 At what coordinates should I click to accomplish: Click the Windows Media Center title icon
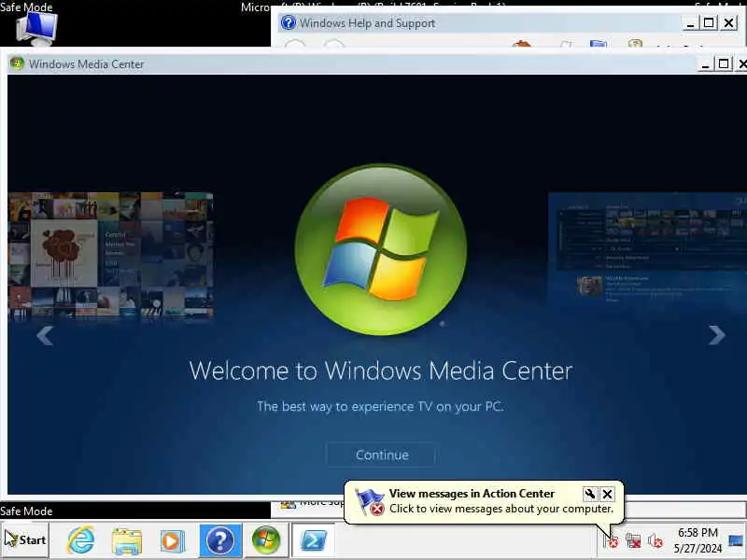pyautogui.click(x=17, y=63)
